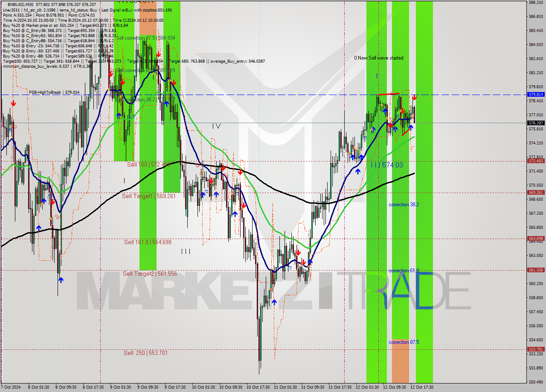Image resolution: width=546 pixels, height=392 pixels.
Task: Click the 574.210 price axis value
Action: [536, 143]
